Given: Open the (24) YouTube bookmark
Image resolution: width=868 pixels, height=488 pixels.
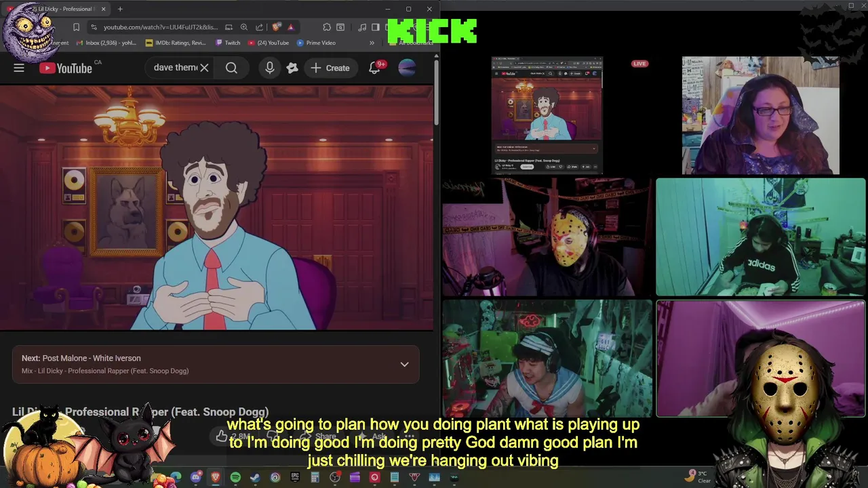Looking at the screenshot, I should pos(269,43).
